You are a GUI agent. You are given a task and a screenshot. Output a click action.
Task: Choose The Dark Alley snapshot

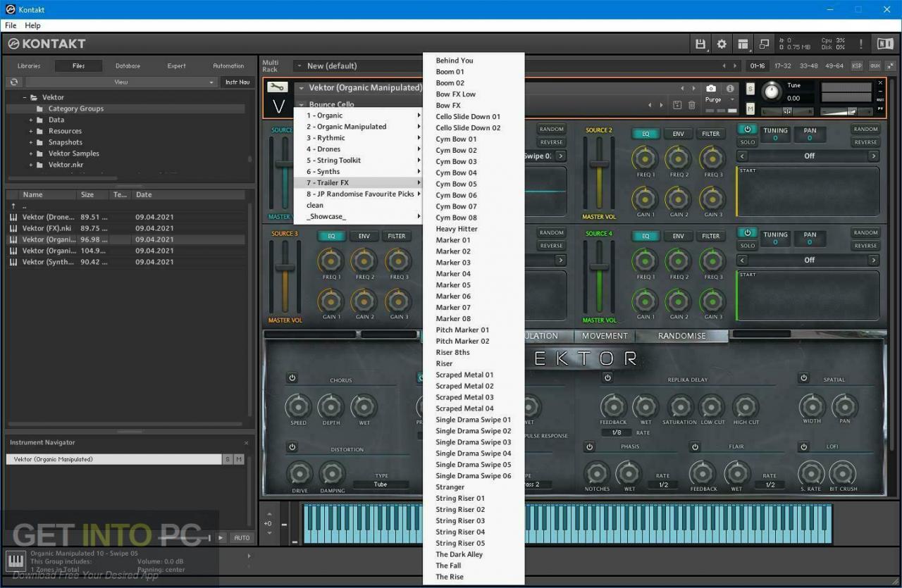click(x=459, y=554)
